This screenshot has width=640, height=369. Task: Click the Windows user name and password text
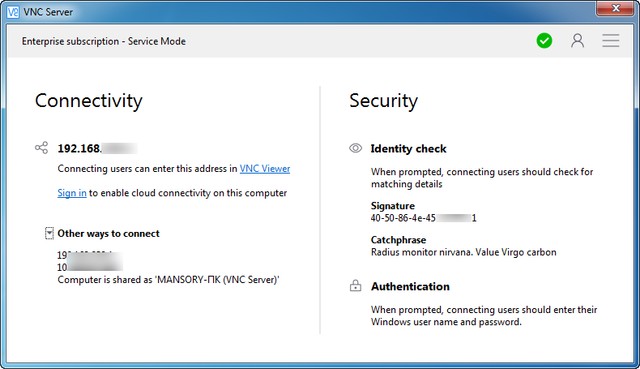coord(446,322)
